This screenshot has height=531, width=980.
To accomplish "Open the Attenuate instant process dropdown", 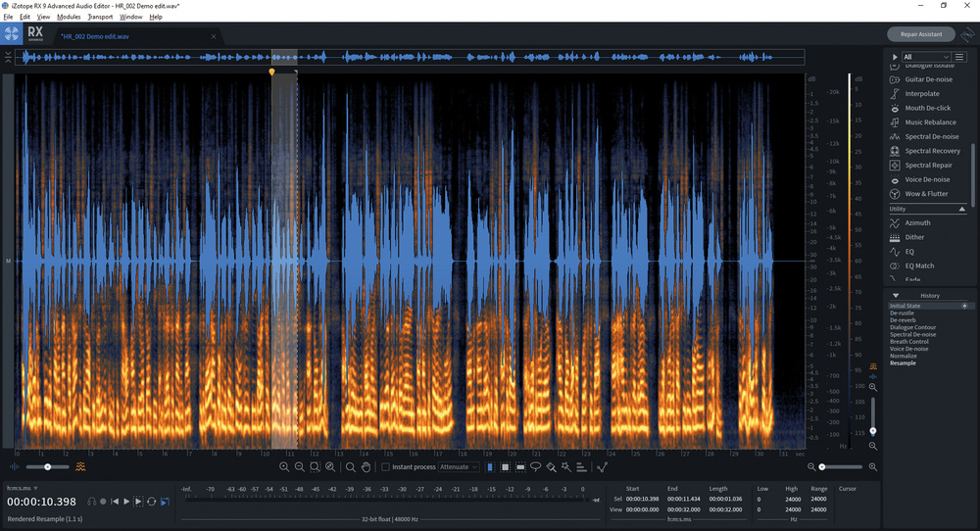I will [x=458, y=467].
